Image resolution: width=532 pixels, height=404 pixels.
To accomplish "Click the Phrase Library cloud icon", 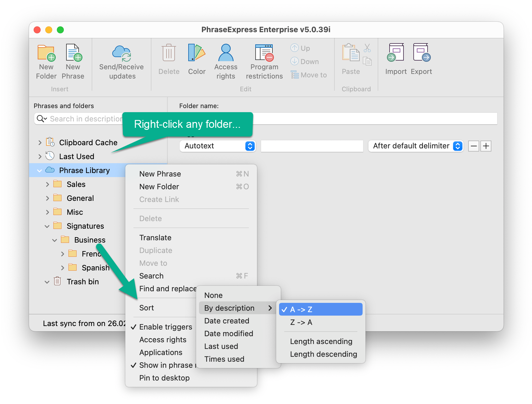I will click(x=50, y=170).
